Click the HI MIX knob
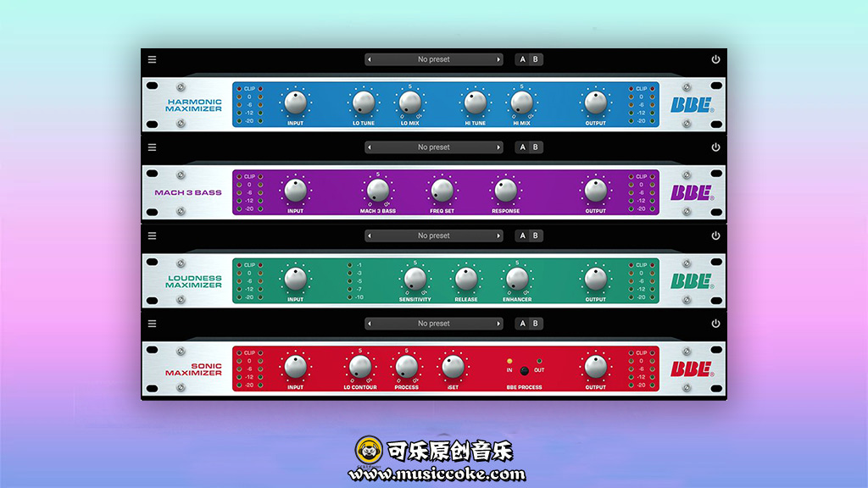The width and height of the screenshot is (868, 488). (521, 103)
